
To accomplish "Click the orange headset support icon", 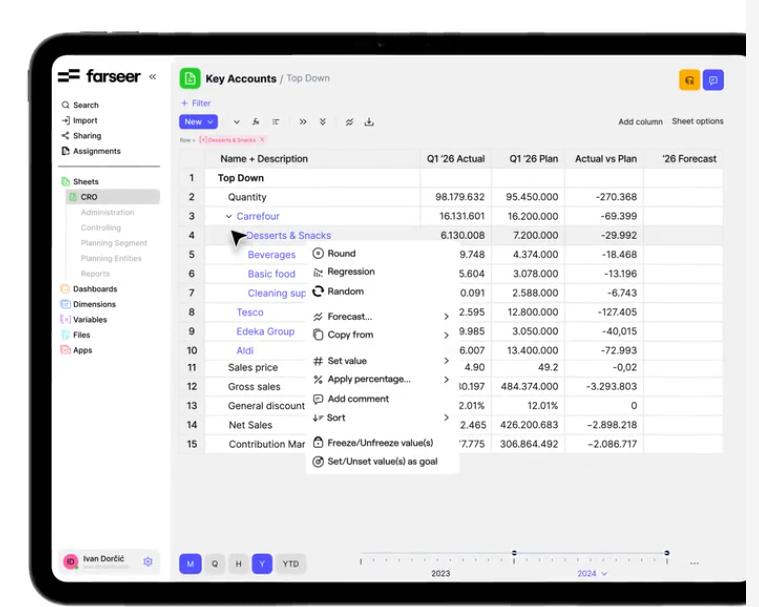I will tap(689, 80).
